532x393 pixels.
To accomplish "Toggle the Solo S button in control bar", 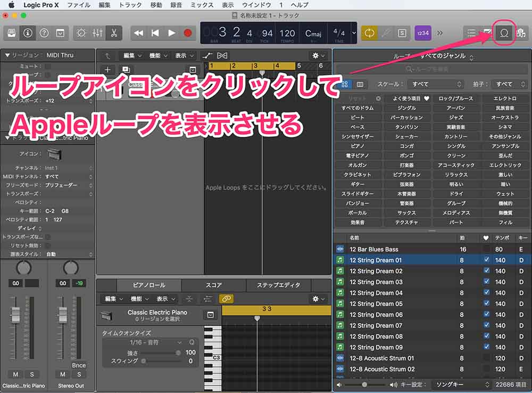I will 402,33.
